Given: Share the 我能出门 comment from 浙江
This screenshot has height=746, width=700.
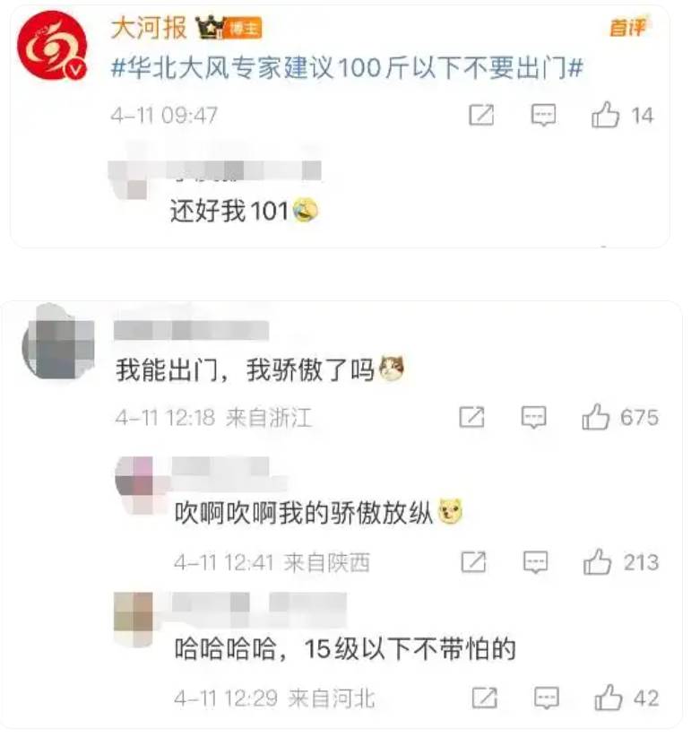Looking at the screenshot, I should tap(471, 417).
